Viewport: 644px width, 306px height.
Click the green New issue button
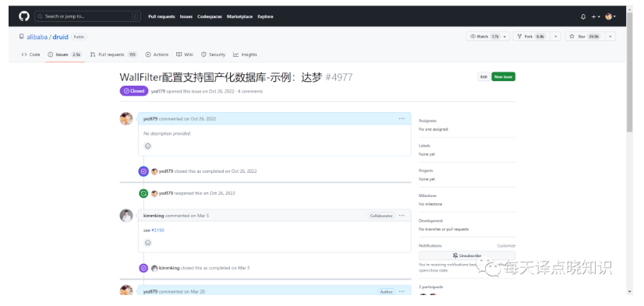pyautogui.click(x=503, y=77)
